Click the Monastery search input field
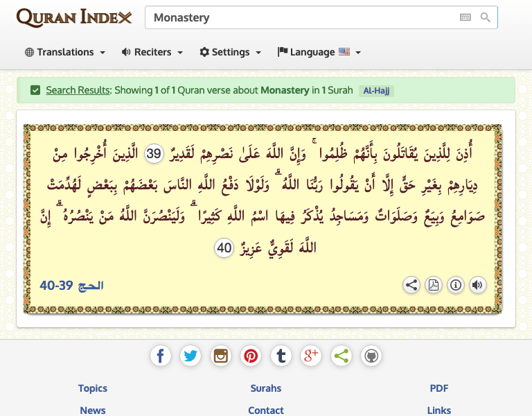This screenshot has height=416, width=532. pyautogui.click(x=298, y=17)
